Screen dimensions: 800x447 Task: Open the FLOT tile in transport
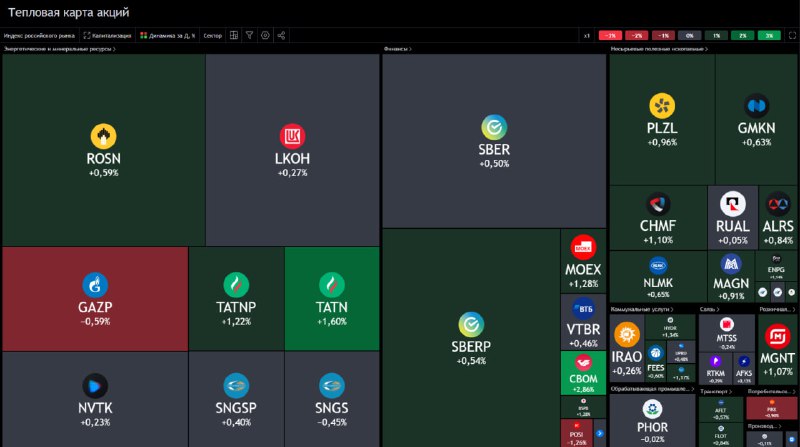coord(720,435)
